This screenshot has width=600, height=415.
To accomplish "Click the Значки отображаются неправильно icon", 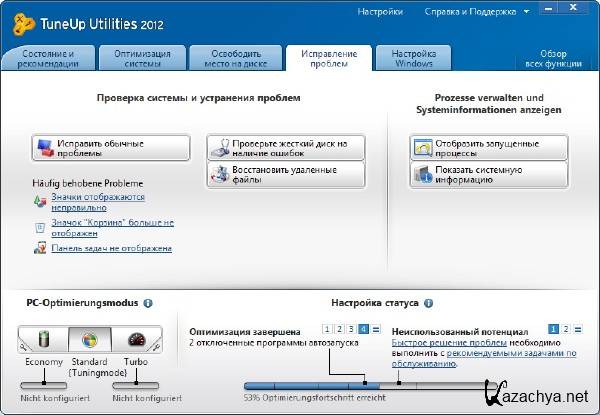I will pyautogui.click(x=39, y=203).
